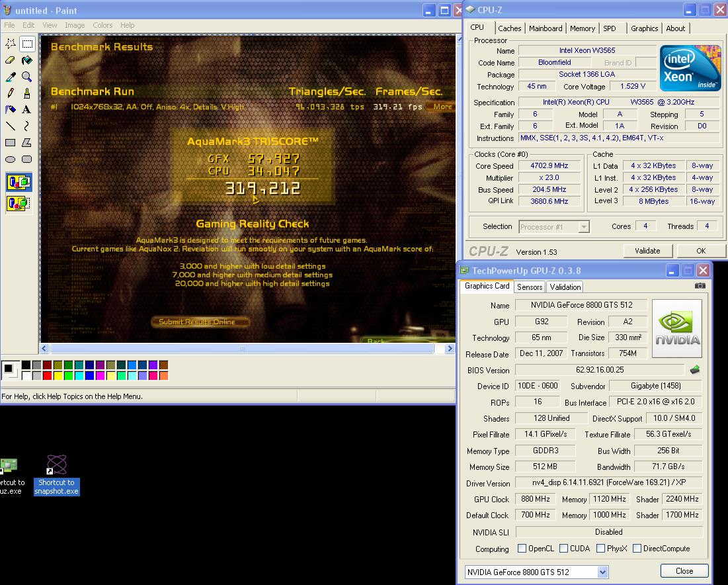Click the Intel Xeon logo in CPU-Z
The height and width of the screenshot is (585, 728).
[x=690, y=68]
